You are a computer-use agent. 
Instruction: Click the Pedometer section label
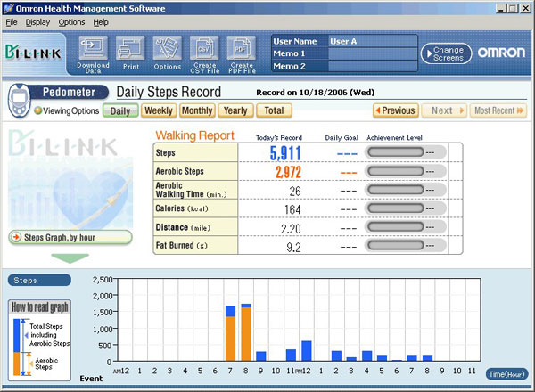pyautogui.click(x=69, y=92)
